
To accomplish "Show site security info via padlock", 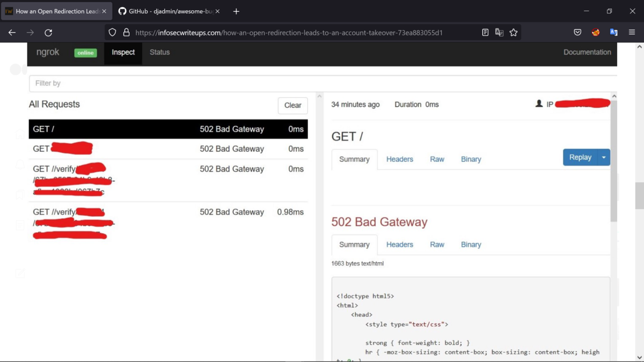I will [126, 33].
